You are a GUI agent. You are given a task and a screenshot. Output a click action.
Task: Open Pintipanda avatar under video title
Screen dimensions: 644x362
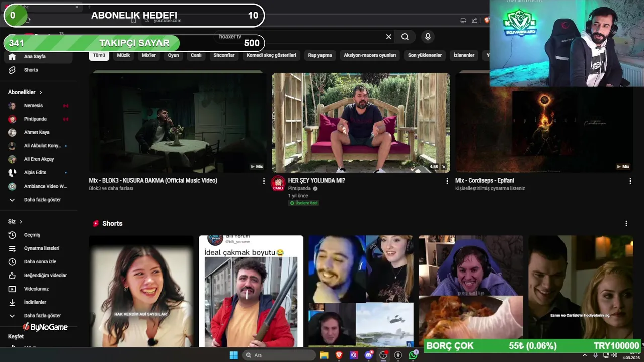point(278,183)
